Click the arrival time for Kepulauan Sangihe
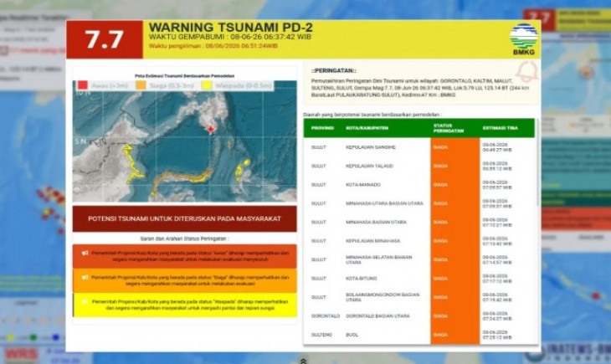Image resolution: width=611 pixels, height=364 pixels. coord(497,147)
